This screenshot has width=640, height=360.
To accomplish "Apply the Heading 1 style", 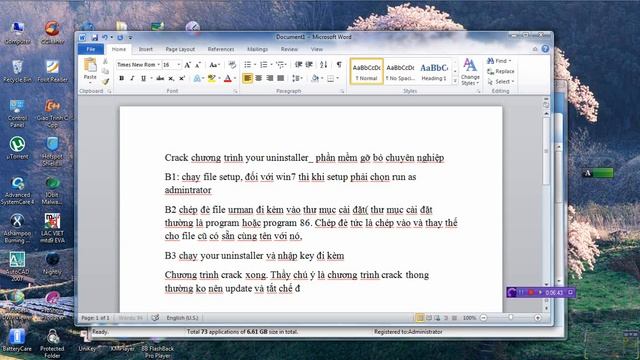I will pos(434,72).
